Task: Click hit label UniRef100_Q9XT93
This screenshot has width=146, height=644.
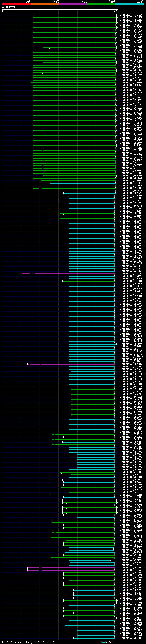Action: pos(131,560)
